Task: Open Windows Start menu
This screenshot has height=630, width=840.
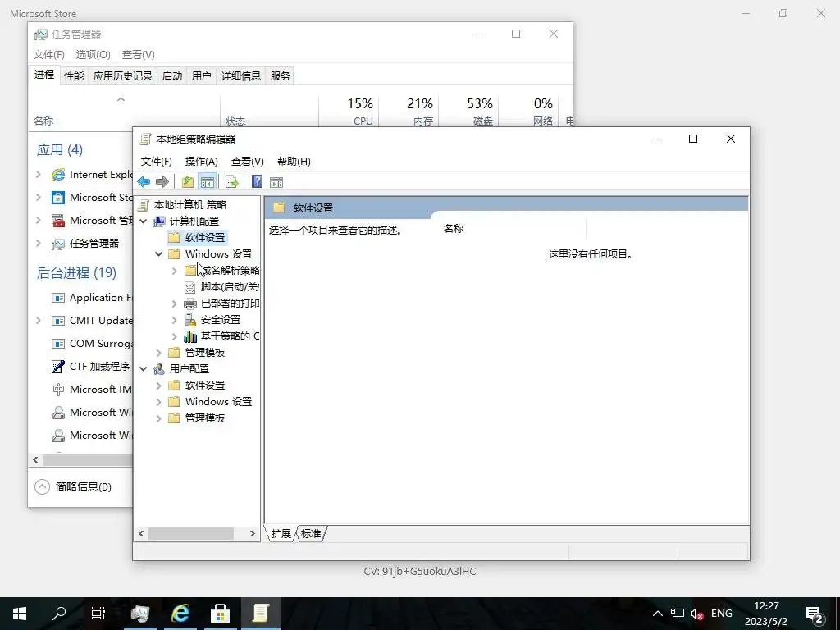Action: pos(20,614)
